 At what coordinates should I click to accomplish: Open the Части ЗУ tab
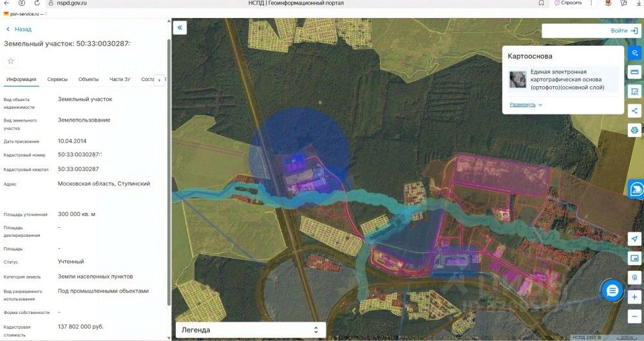120,80
